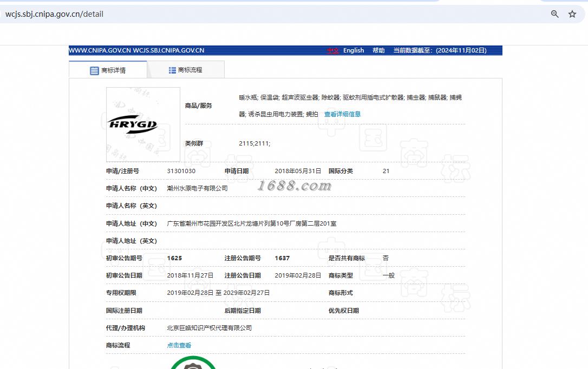Select registration number 31301030
This screenshot has width=588, height=369.
coord(181,171)
